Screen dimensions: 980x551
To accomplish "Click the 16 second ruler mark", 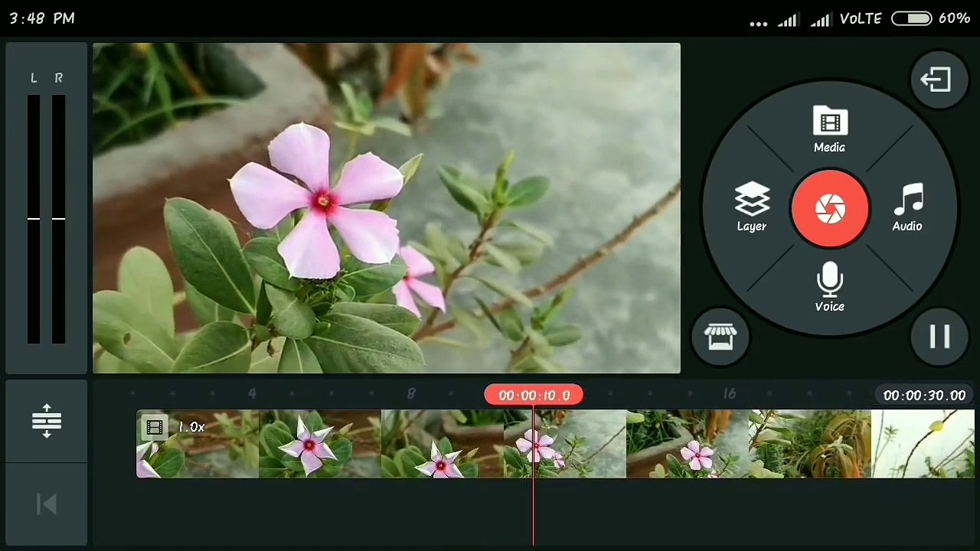I will point(729,394).
